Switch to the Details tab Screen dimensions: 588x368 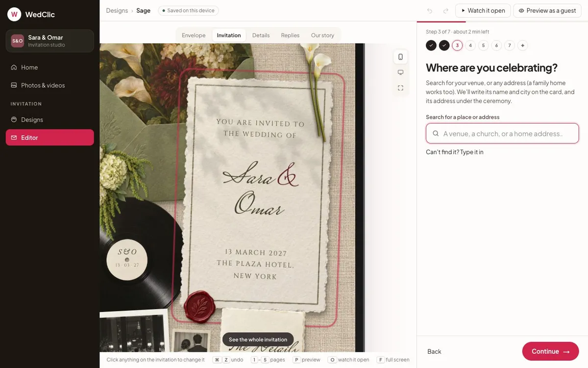261,35
